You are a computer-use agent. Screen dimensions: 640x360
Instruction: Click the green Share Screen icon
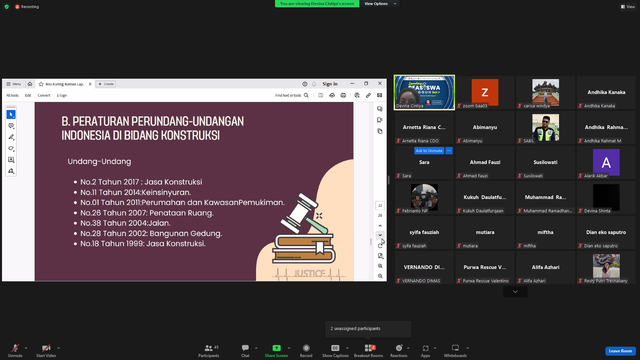(276, 348)
